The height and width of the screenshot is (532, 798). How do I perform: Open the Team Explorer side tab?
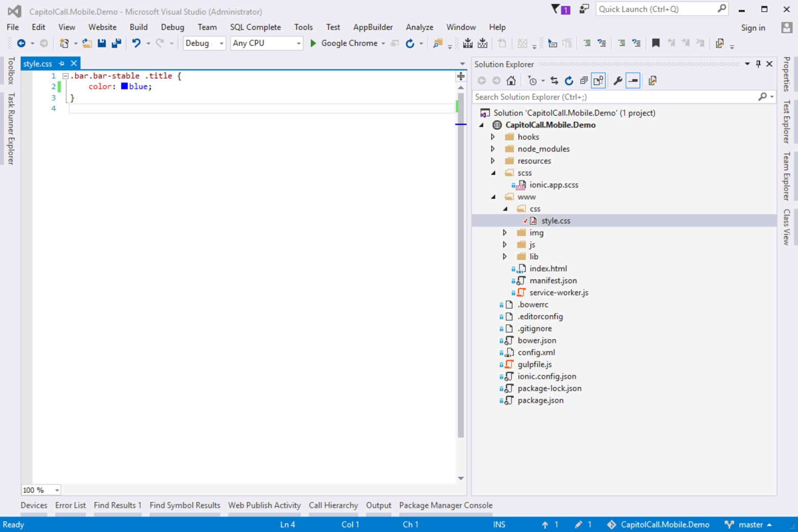pos(786,176)
